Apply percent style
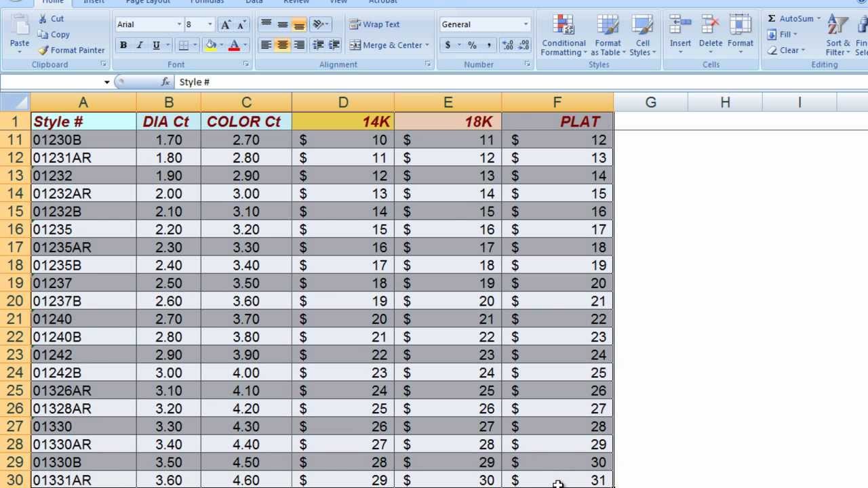The height and width of the screenshot is (488, 868). [472, 45]
